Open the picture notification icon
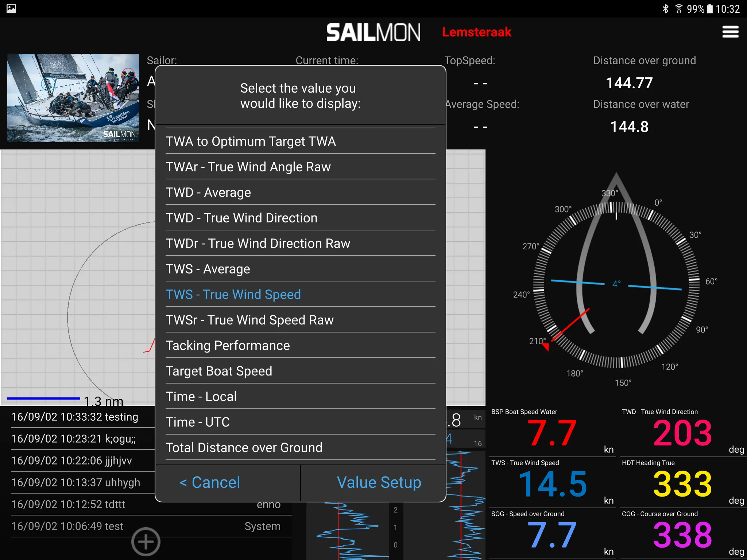The width and height of the screenshot is (747, 560). (11, 8)
